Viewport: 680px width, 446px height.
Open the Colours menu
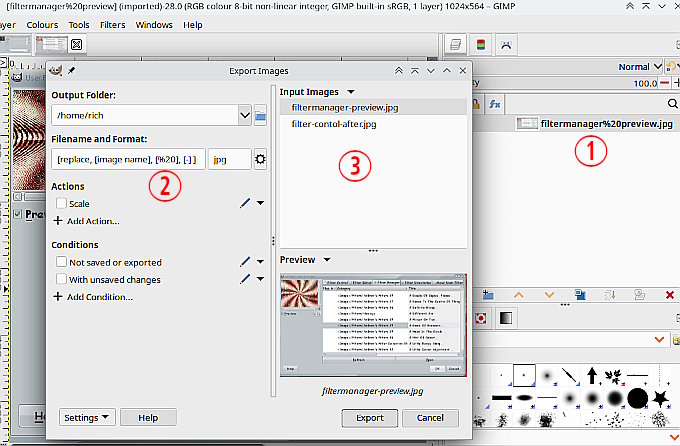[42, 25]
